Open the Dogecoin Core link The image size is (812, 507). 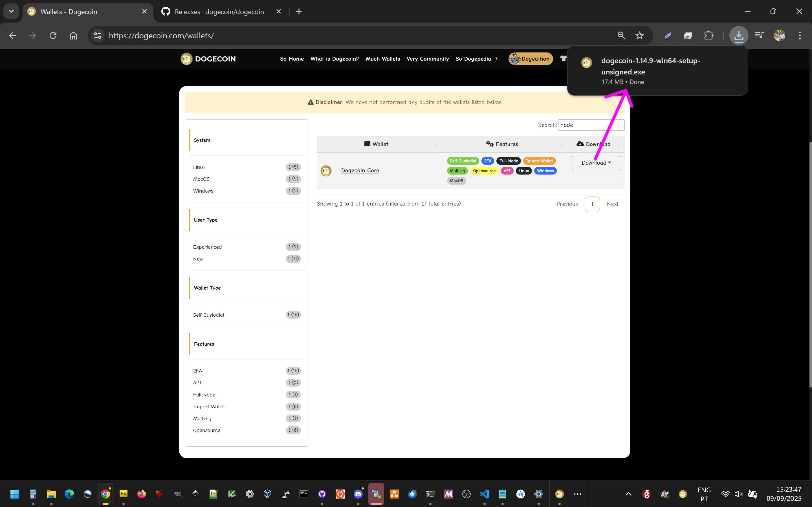pyautogui.click(x=360, y=170)
